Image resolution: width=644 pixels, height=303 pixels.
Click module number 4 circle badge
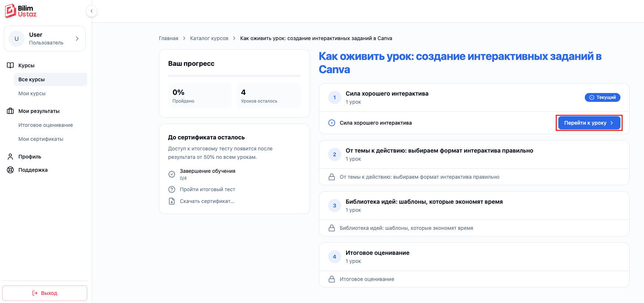[x=334, y=257]
